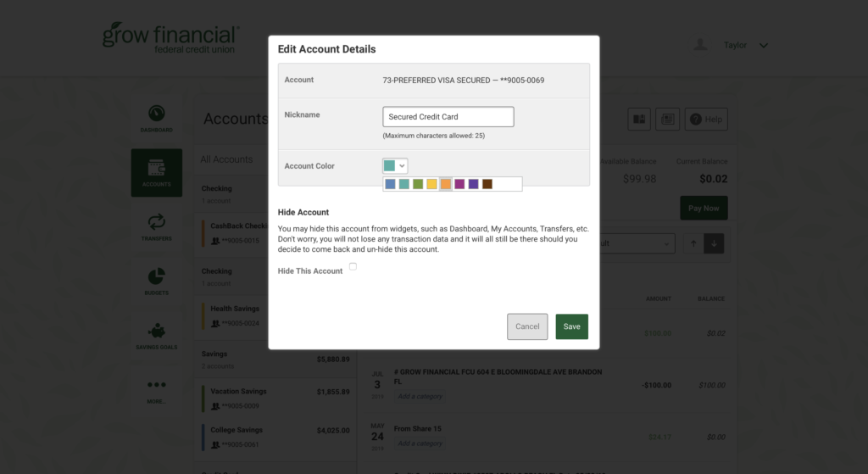This screenshot has width=868, height=474.
Task: Click the Cancel button
Action: point(527,326)
